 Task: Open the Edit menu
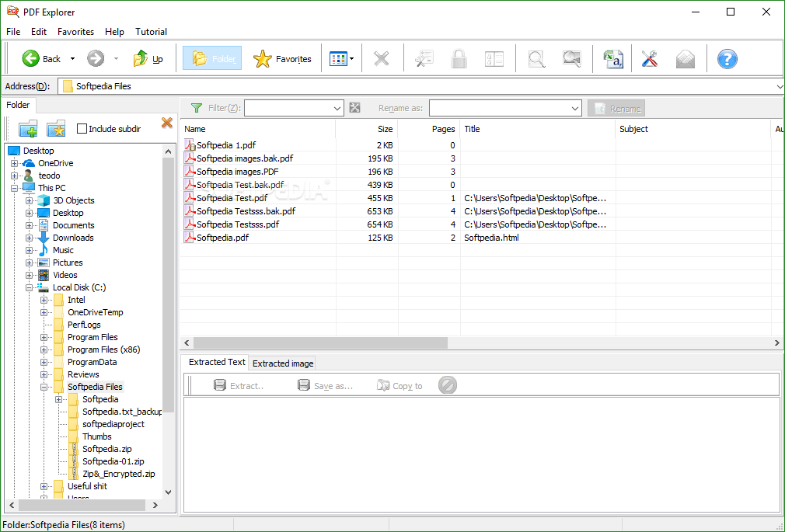pyautogui.click(x=38, y=32)
